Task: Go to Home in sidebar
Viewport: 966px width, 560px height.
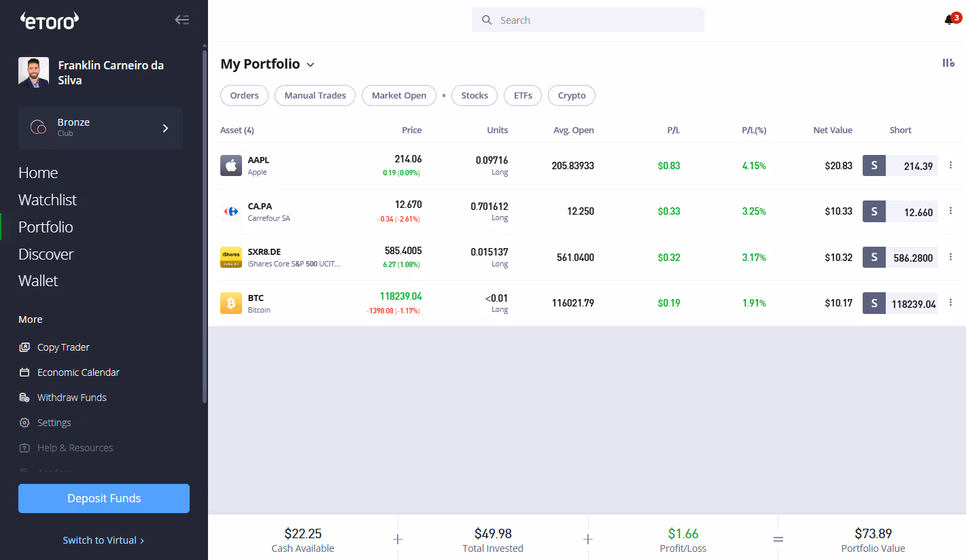Action: (38, 173)
